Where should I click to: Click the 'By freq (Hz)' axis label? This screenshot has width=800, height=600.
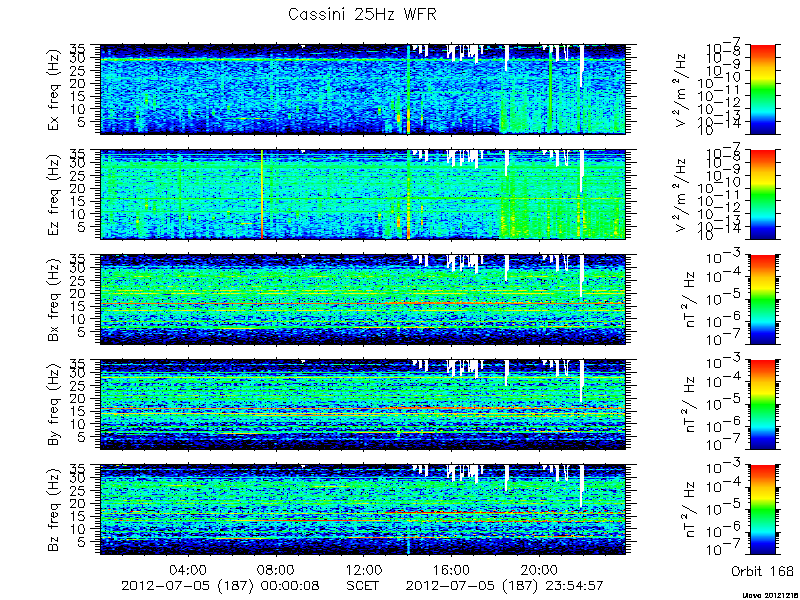click(54, 405)
